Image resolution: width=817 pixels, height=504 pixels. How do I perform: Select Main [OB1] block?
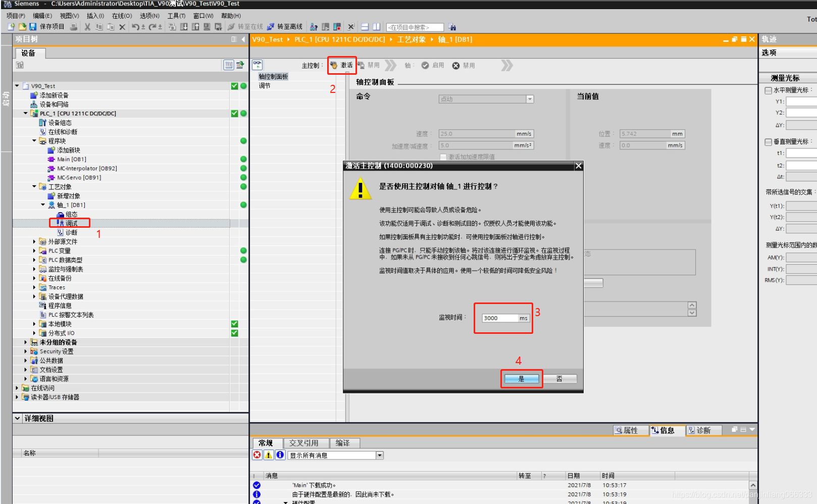pyautogui.click(x=72, y=159)
